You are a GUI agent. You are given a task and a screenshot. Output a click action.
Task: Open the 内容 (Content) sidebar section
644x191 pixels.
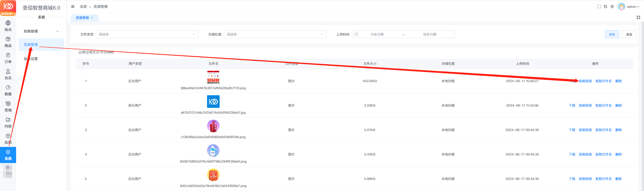[8, 122]
